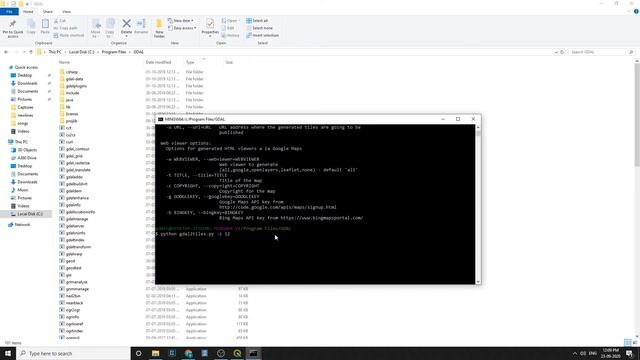Open recent locations dropdown arrow

tap(24, 52)
